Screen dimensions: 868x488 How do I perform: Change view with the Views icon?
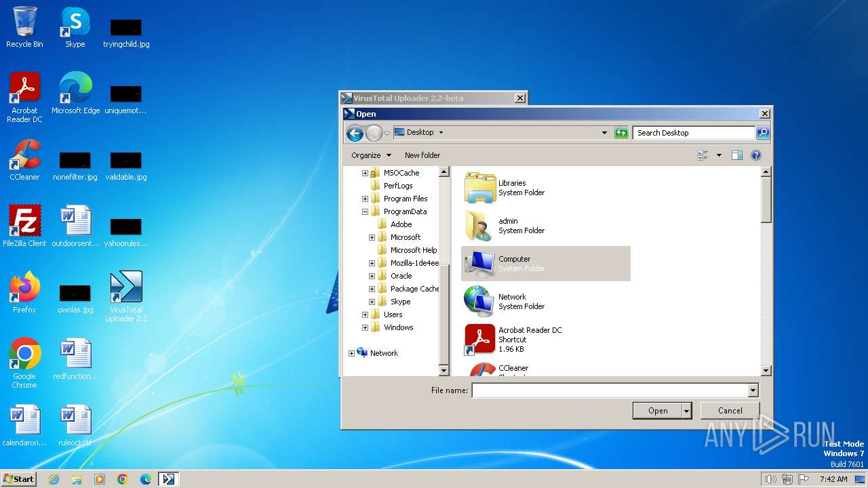click(703, 155)
